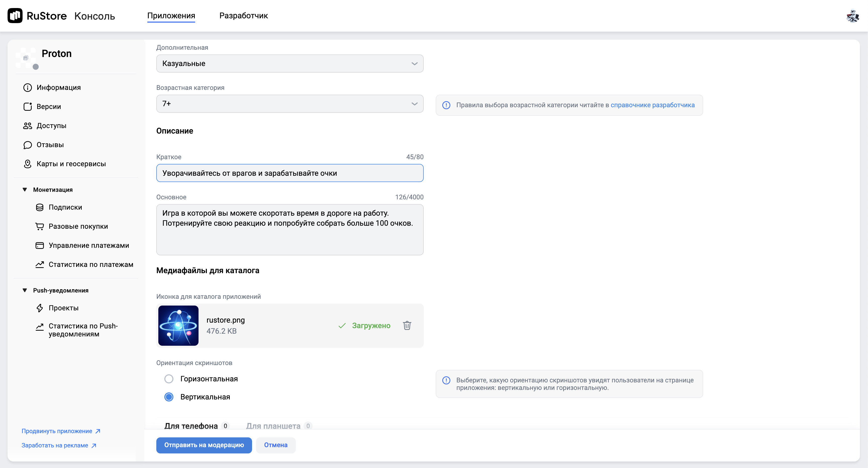Click the Proton app name
This screenshot has width=868, height=468.
click(57, 54)
